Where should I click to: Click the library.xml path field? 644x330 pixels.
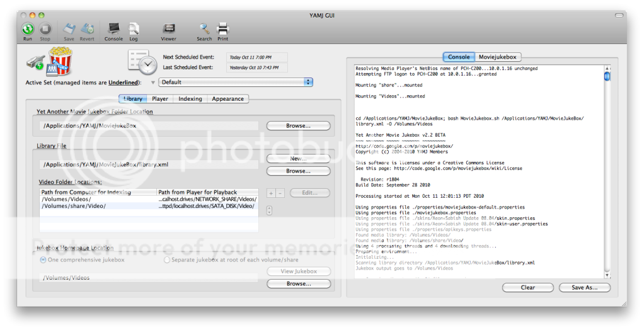coord(149,164)
